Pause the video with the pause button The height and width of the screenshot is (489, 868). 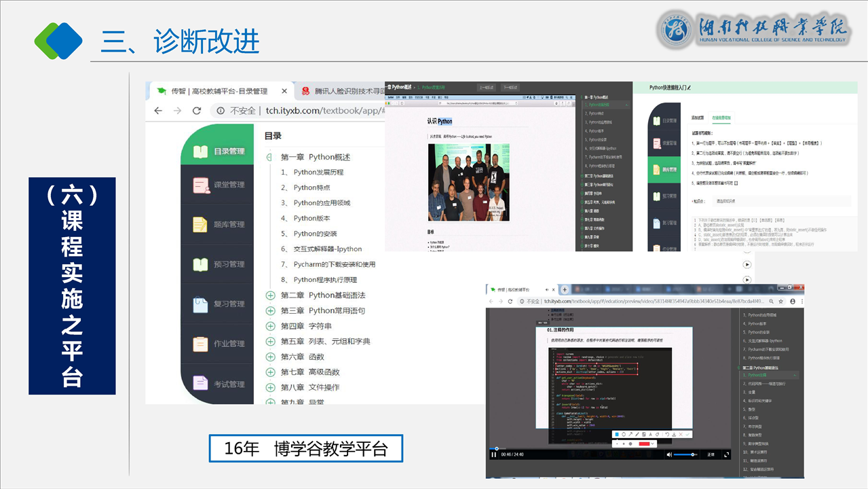coord(493,454)
